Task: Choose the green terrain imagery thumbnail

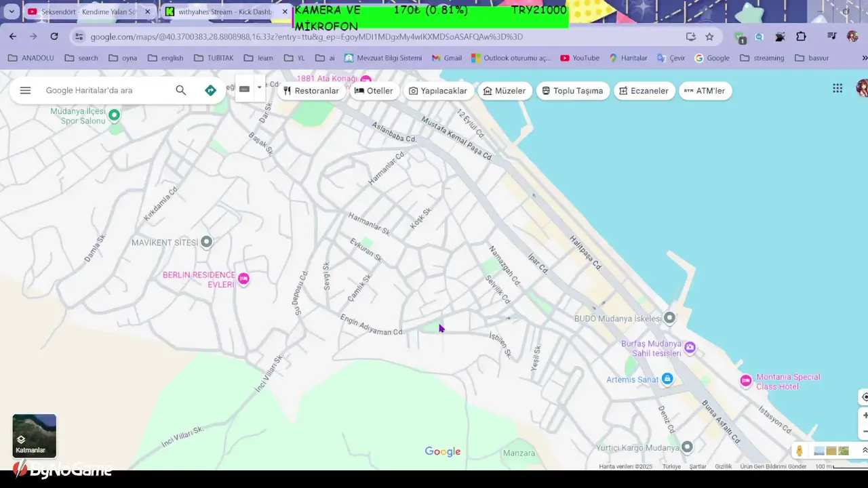Action: (844, 451)
